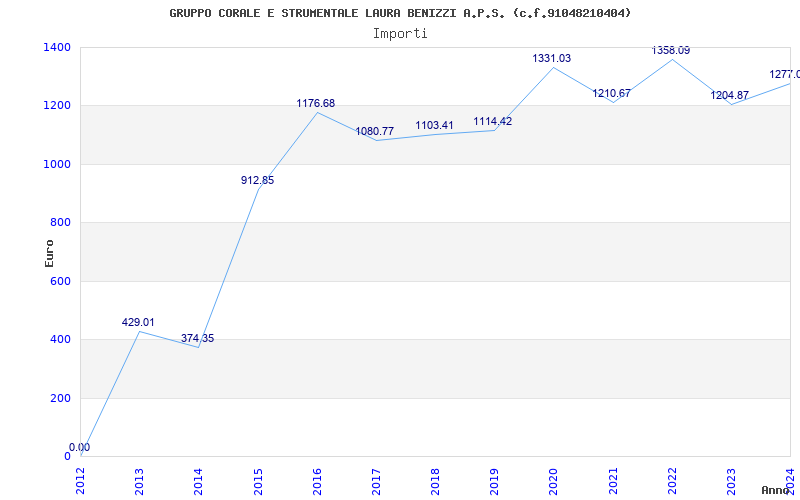Click the 1358.09 data label

[671, 51]
